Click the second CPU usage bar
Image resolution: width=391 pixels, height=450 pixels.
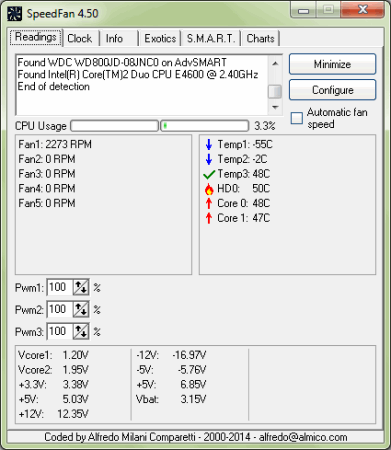205,126
